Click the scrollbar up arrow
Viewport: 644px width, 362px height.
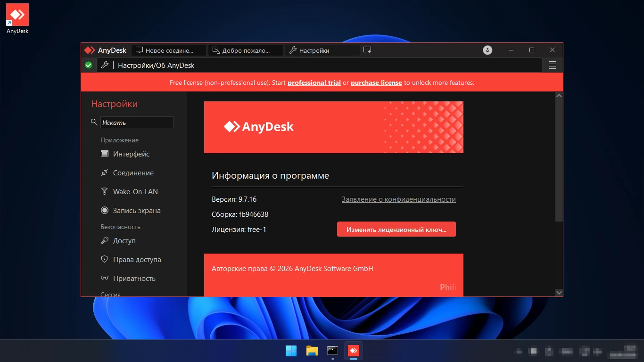559,96
